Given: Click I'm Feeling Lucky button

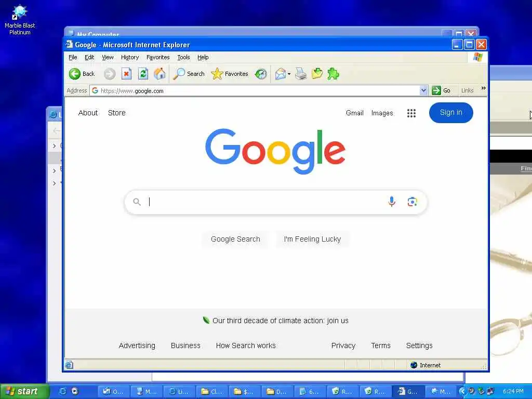Looking at the screenshot, I should [x=312, y=239].
